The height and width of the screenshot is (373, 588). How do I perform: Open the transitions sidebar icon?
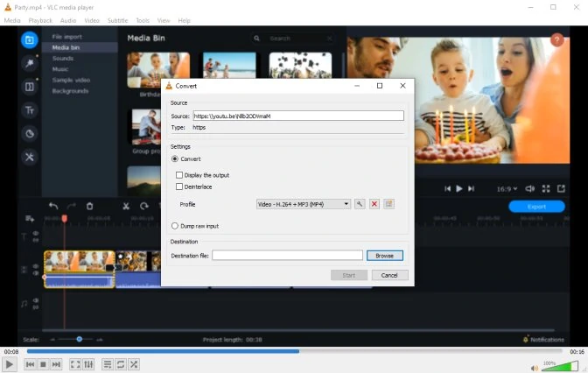coord(30,87)
